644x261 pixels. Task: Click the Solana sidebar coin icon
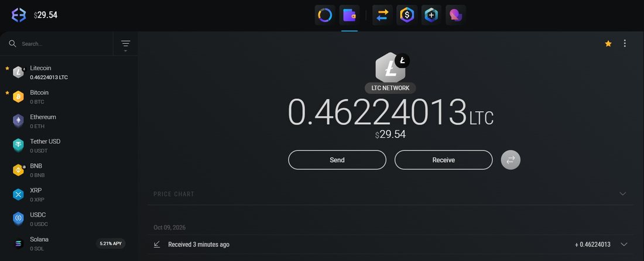pos(18,244)
